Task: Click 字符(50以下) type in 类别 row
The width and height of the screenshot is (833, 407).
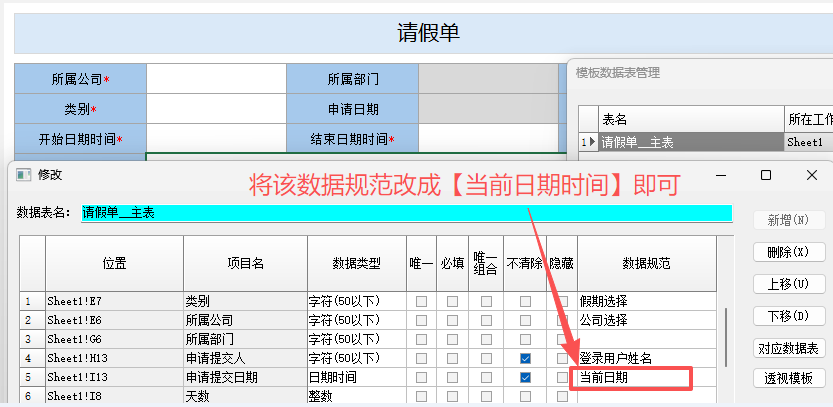Action: [356, 301]
